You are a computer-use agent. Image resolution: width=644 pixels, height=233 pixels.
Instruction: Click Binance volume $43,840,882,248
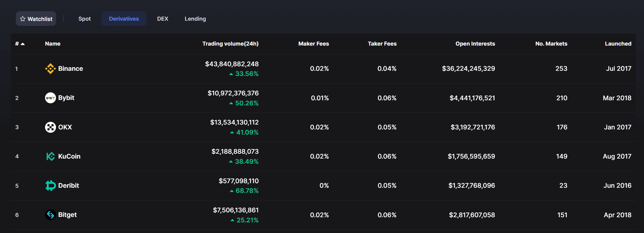pyautogui.click(x=232, y=64)
